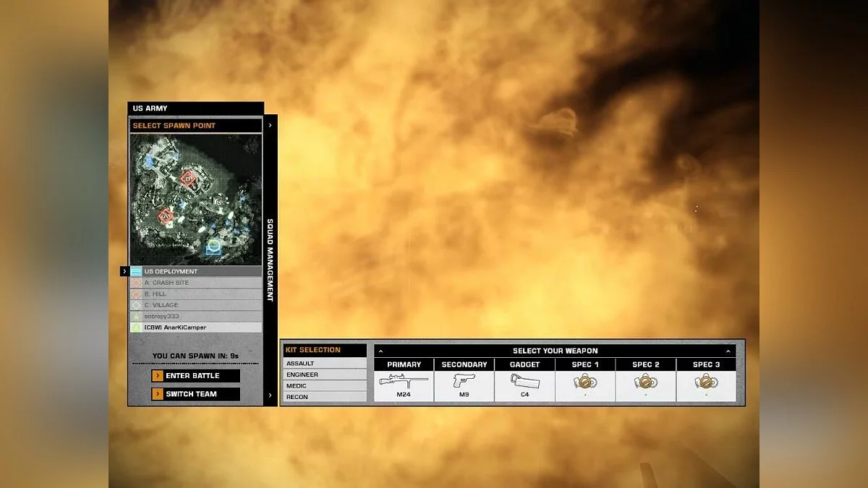Click the US Army team title
The width and height of the screenshot is (868, 488).
coord(150,108)
